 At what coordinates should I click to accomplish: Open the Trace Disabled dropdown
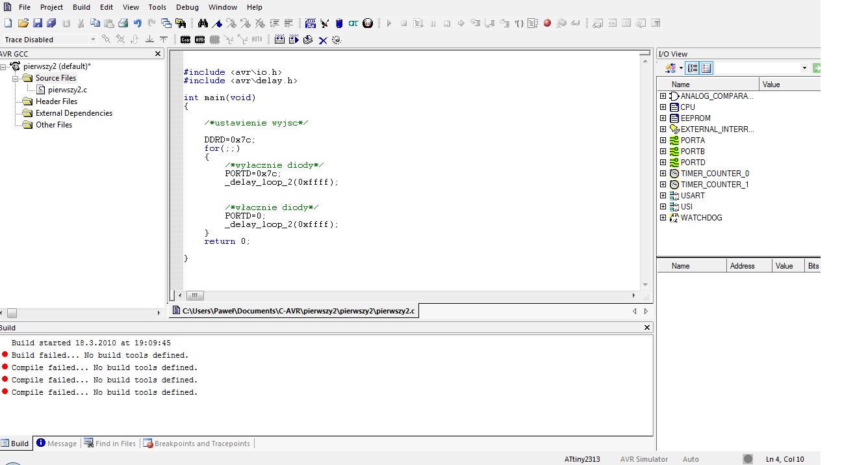(x=92, y=40)
